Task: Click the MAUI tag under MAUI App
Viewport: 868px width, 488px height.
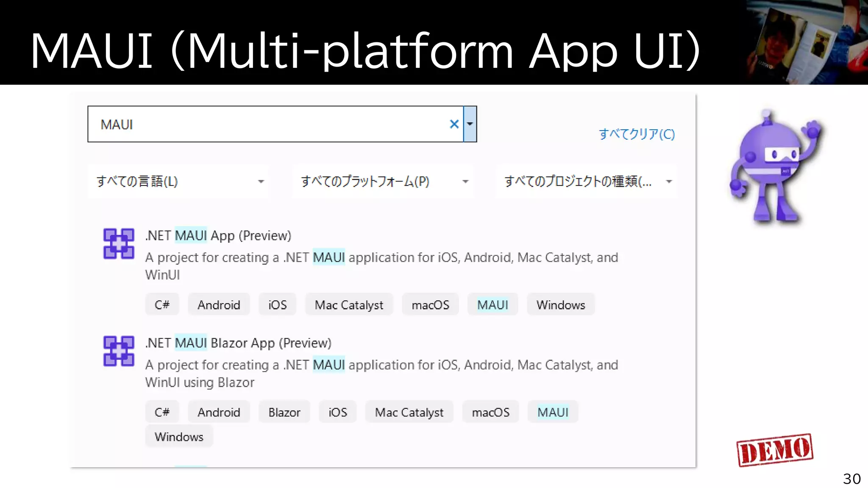Action: 492,305
